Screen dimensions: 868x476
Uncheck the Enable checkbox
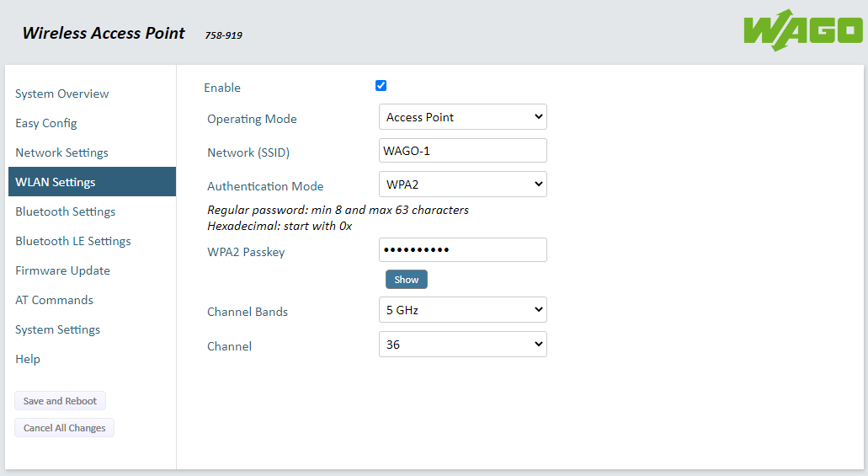pos(381,86)
